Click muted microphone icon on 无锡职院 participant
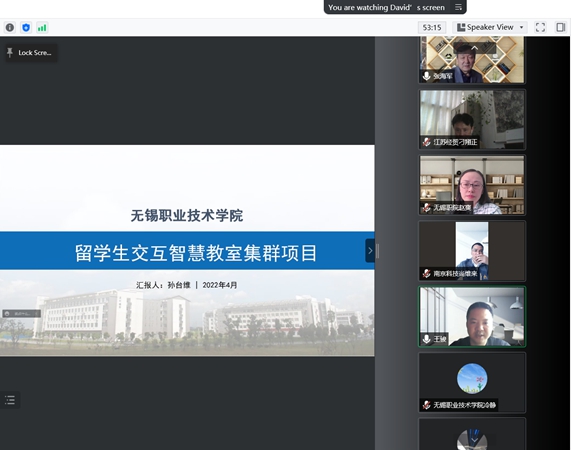Viewport: 571px width, 450px height. pos(426,208)
